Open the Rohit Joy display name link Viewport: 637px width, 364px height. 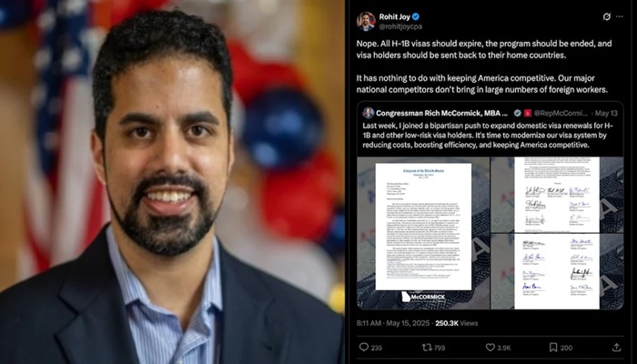pos(394,16)
